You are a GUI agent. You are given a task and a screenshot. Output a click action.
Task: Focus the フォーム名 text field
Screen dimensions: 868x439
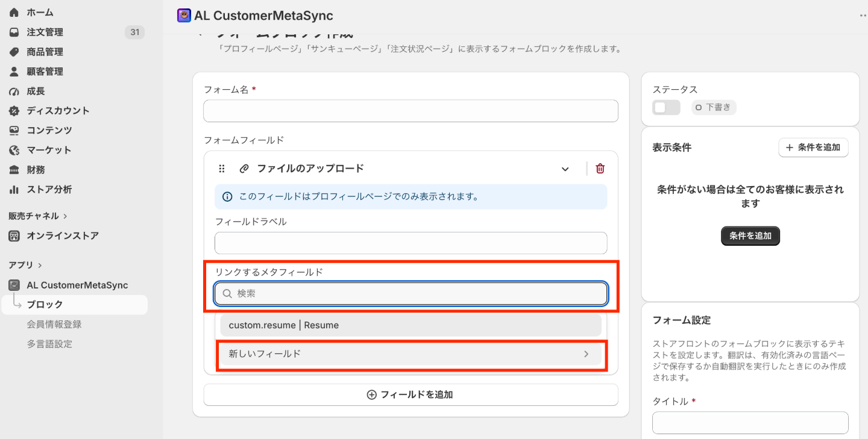pyautogui.click(x=411, y=111)
